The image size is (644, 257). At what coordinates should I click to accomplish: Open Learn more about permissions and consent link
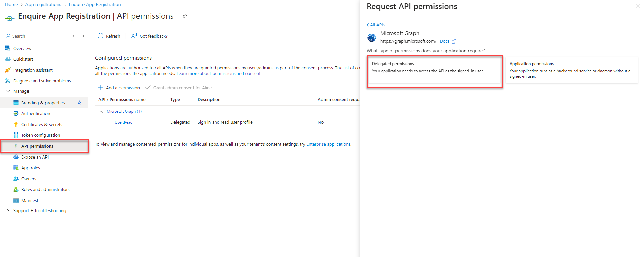pos(219,73)
